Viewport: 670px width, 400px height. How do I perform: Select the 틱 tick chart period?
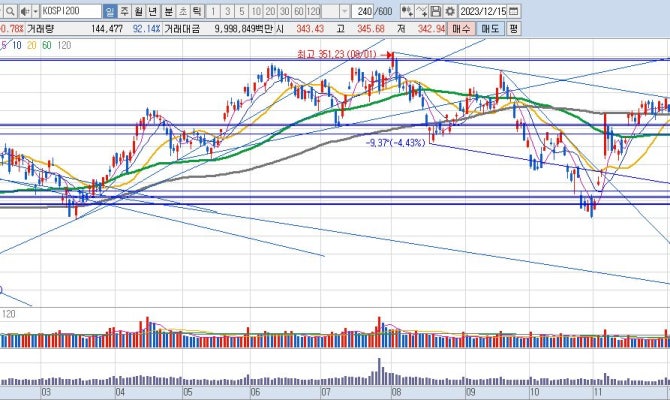(196, 12)
